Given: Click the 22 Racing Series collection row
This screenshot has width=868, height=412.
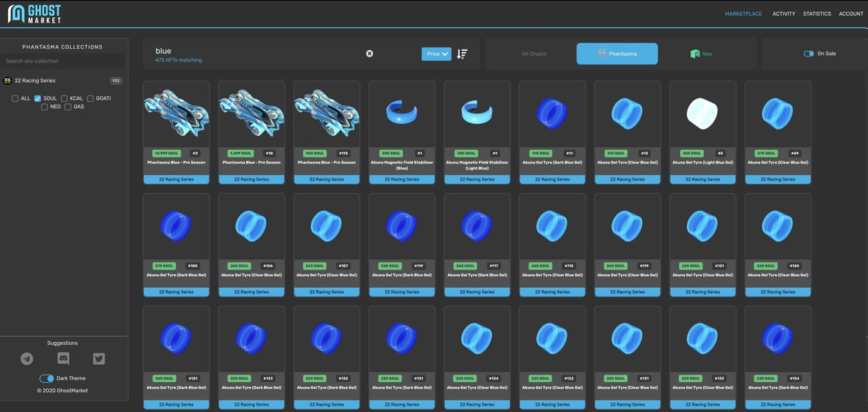Looking at the screenshot, I should (x=63, y=81).
